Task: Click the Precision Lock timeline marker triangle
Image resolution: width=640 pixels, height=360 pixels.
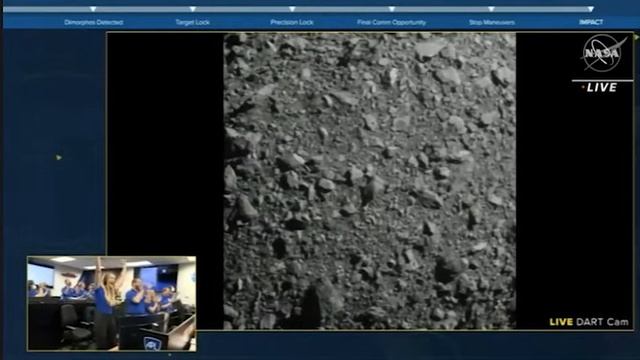Action: click(292, 9)
